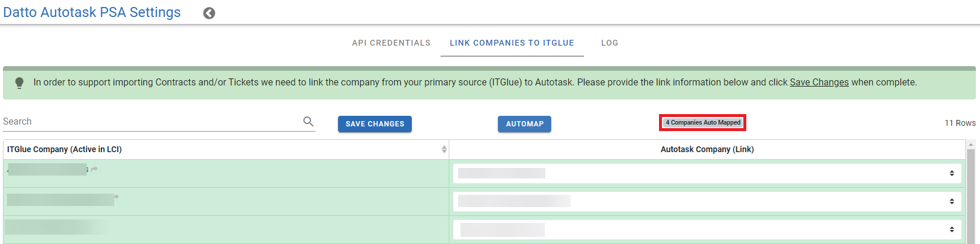The width and height of the screenshot is (980, 244).
Task: Switch to the Log tab
Action: click(x=610, y=43)
